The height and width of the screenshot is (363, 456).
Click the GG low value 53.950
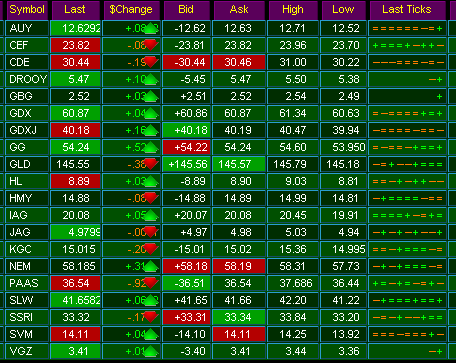click(x=344, y=147)
